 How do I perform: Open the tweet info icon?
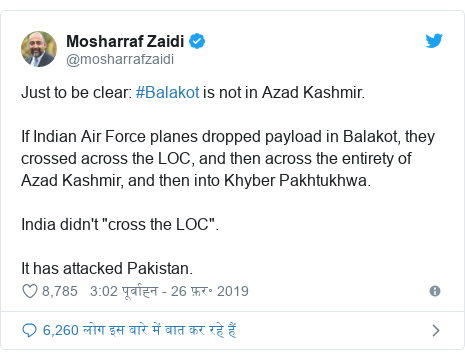(x=435, y=291)
